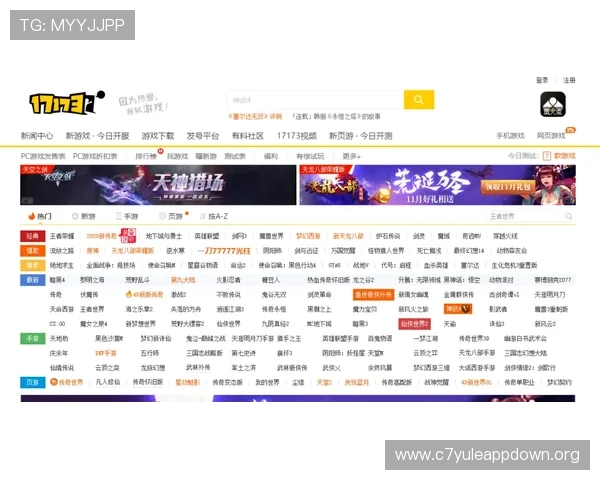Open the PC游戏折扣表 link
Viewport: 600px width, 480px height.
click(x=95, y=156)
